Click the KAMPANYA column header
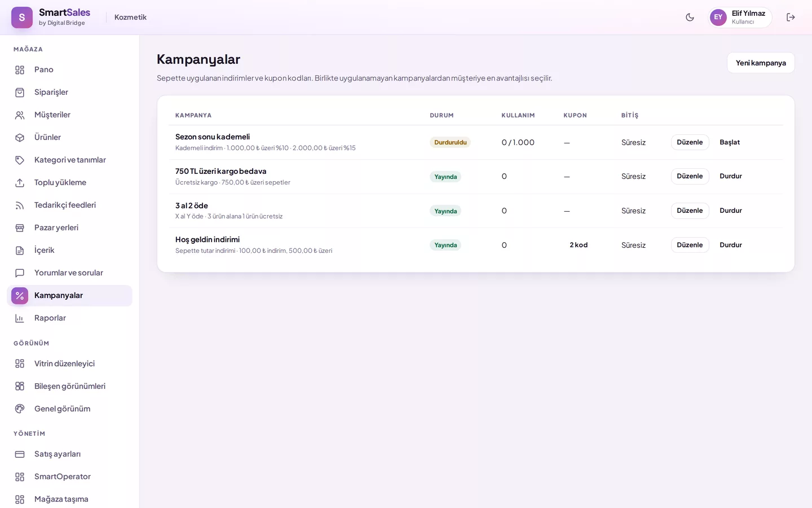This screenshot has width=812, height=508. [193, 115]
